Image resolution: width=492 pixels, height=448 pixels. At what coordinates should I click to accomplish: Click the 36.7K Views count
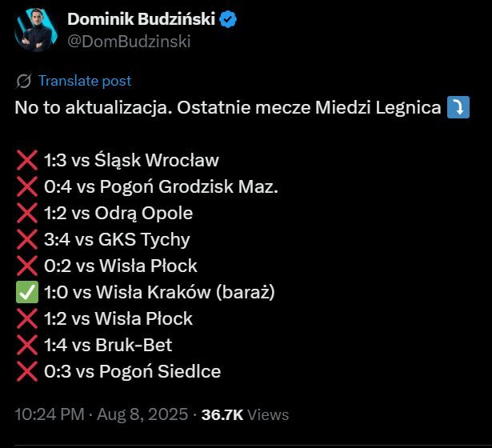tap(245, 415)
